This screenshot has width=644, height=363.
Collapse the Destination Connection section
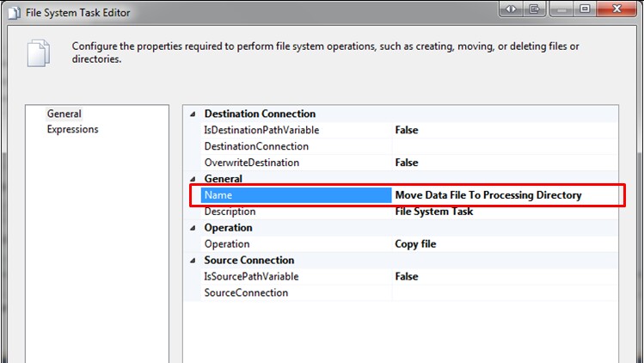tap(192, 114)
